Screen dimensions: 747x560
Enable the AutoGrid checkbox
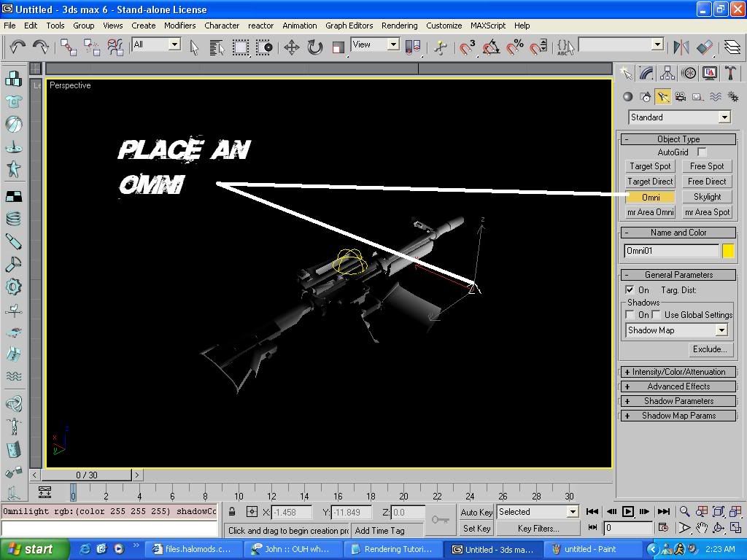(x=702, y=152)
